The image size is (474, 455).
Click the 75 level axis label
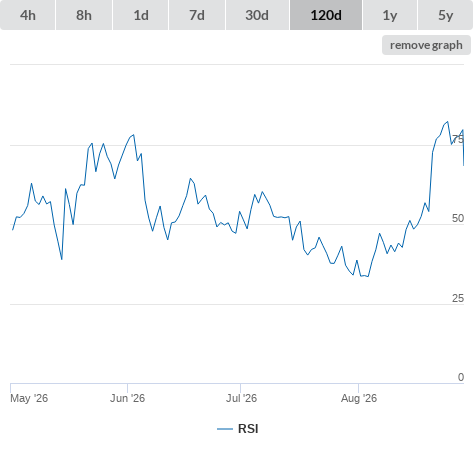click(458, 139)
